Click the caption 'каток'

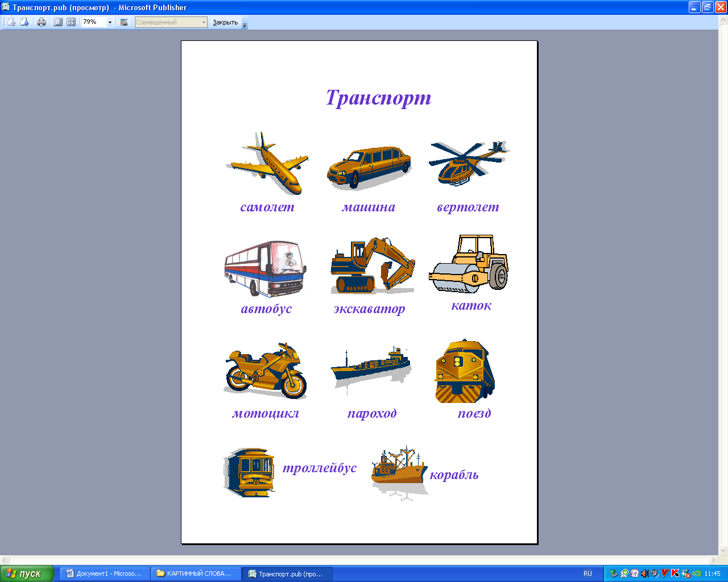pos(471,306)
